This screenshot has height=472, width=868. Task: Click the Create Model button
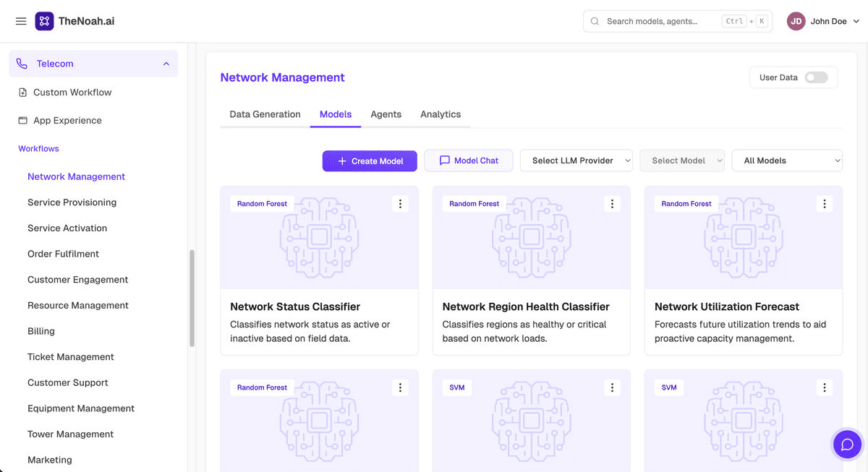pyautogui.click(x=370, y=160)
